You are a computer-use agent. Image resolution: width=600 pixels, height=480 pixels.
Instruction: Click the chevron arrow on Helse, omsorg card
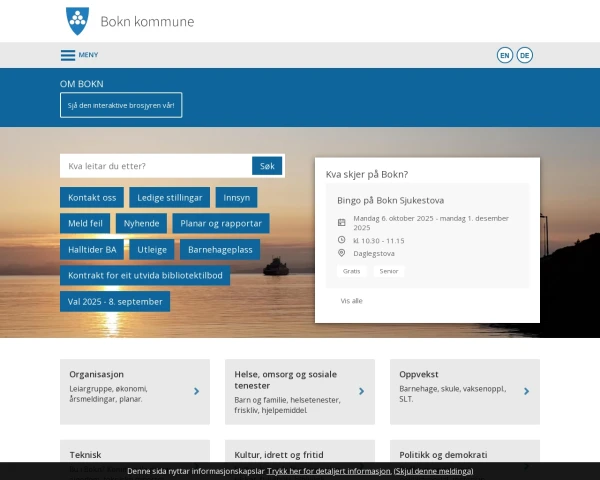pos(362,391)
